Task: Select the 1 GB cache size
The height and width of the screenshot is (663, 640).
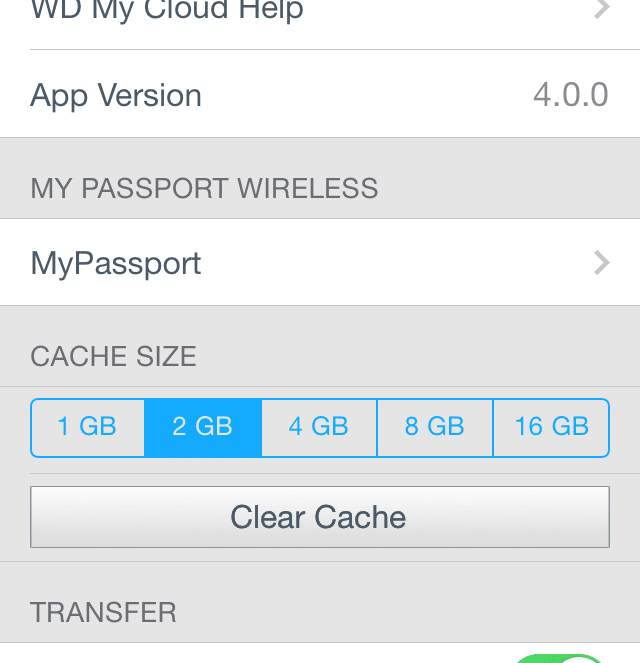Action: coord(88,427)
